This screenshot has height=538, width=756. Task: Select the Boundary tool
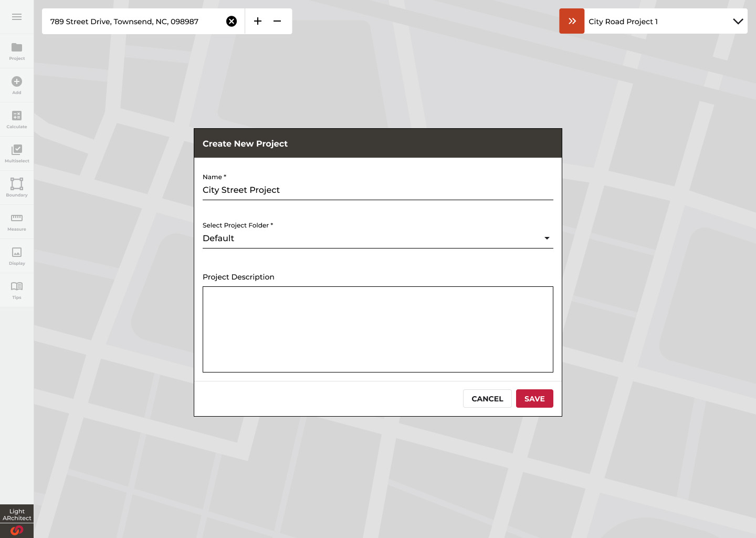click(x=17, y=188)
